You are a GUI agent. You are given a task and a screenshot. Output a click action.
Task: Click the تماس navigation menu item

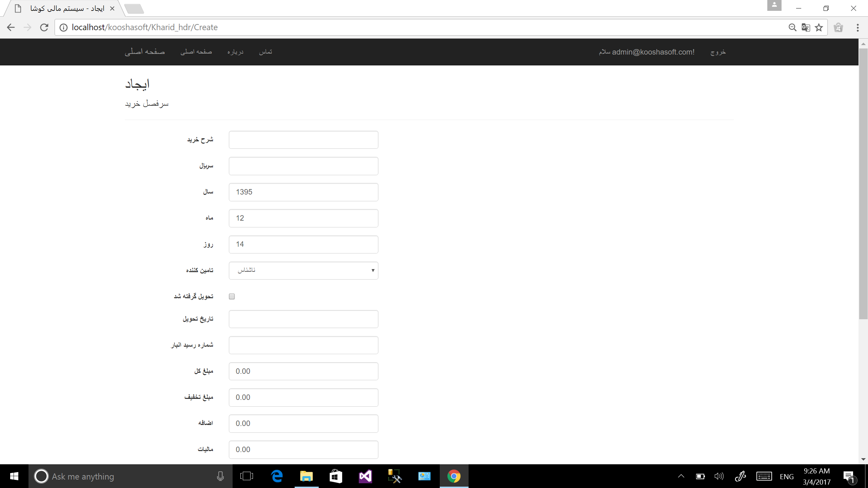(x=265, y=52)
